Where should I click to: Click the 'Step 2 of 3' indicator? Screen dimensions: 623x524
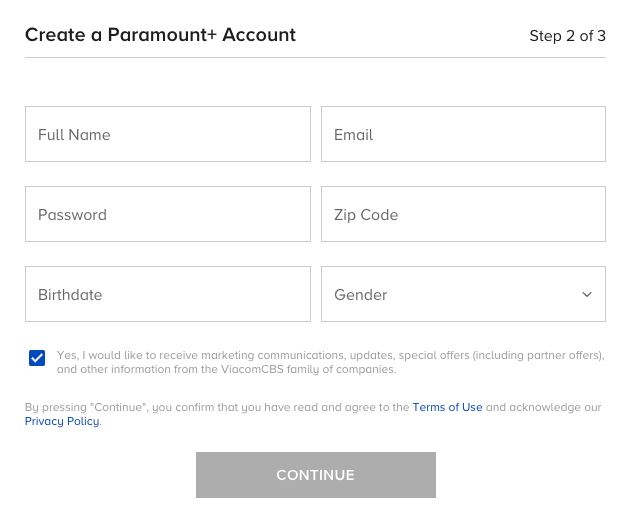point(567,36)
